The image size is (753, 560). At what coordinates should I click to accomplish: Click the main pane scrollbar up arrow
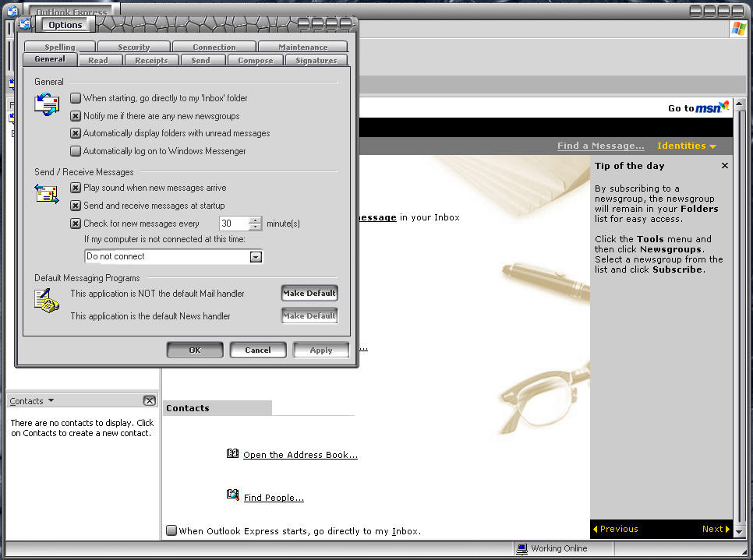[739, 103]
